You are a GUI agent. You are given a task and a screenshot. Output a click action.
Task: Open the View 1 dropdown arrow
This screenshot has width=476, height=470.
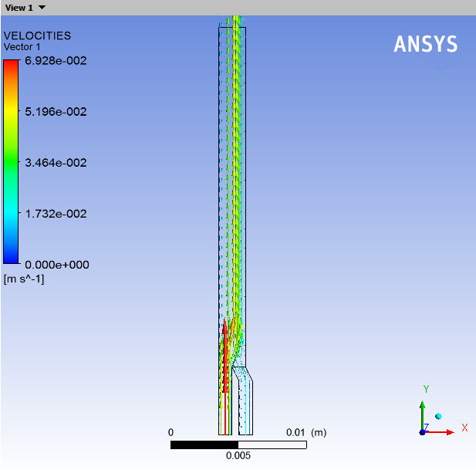pyautogui.click(x=42, y=7)
